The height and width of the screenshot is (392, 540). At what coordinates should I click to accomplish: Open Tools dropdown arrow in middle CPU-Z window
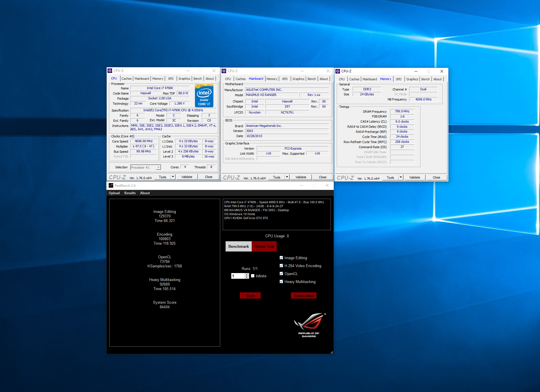click(x=287, y=177)
